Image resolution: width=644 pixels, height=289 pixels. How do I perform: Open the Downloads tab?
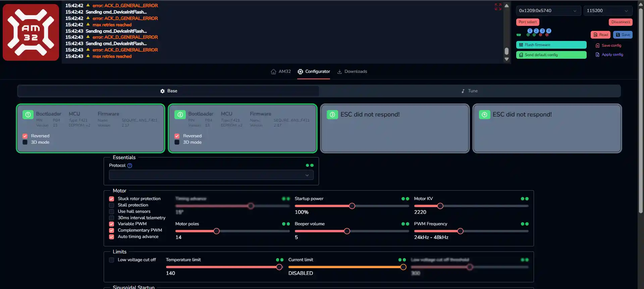(352, 71)
